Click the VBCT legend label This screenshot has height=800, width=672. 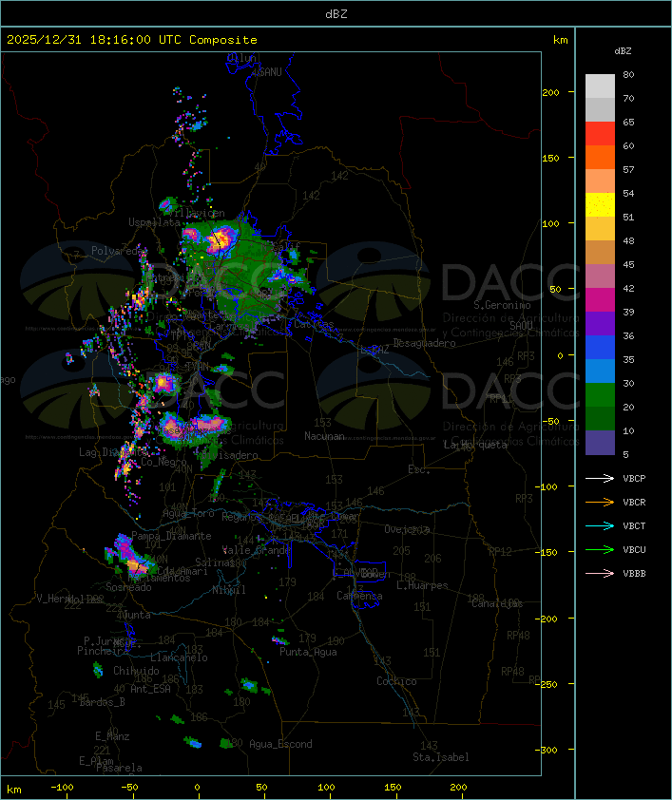click(634, 526)
